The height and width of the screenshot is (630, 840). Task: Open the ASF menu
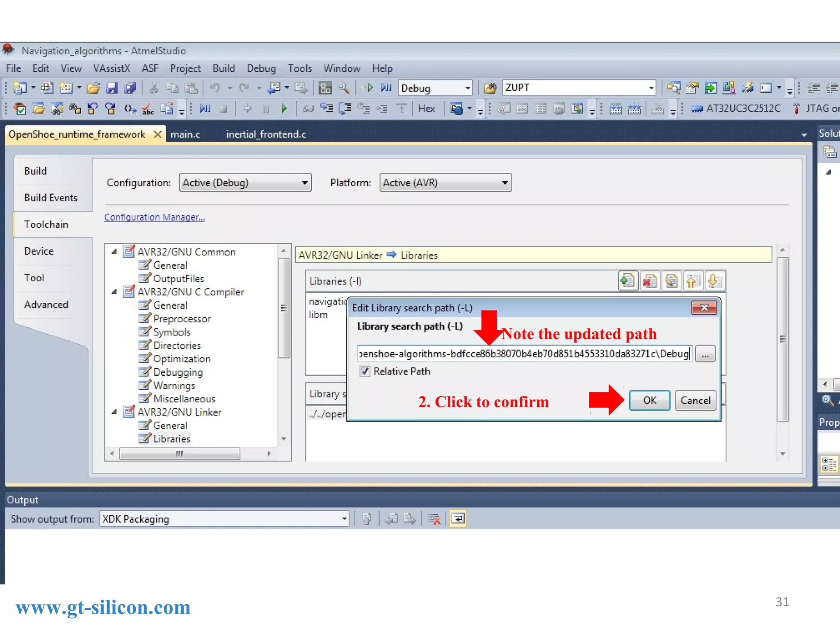(150, 68)
